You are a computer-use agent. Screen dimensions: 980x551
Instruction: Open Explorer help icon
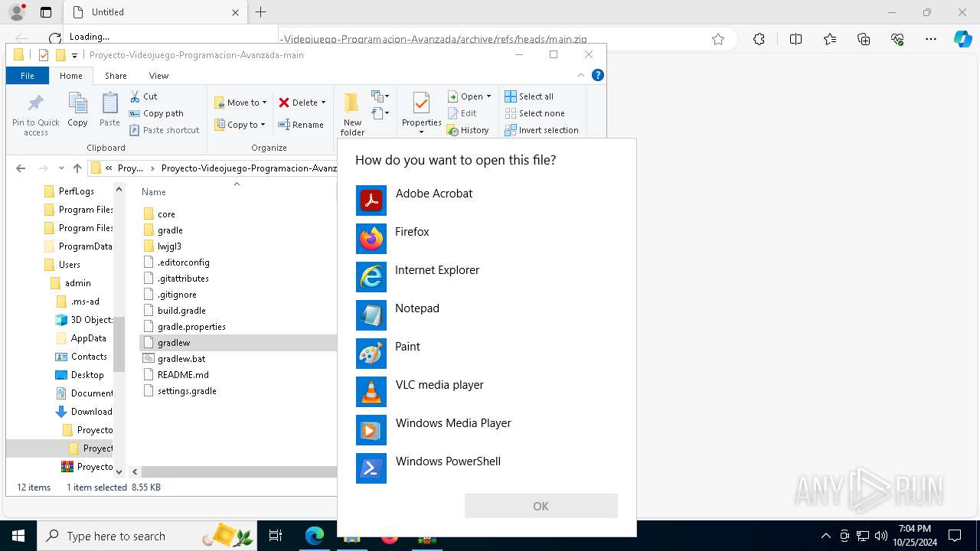point(598,75)
